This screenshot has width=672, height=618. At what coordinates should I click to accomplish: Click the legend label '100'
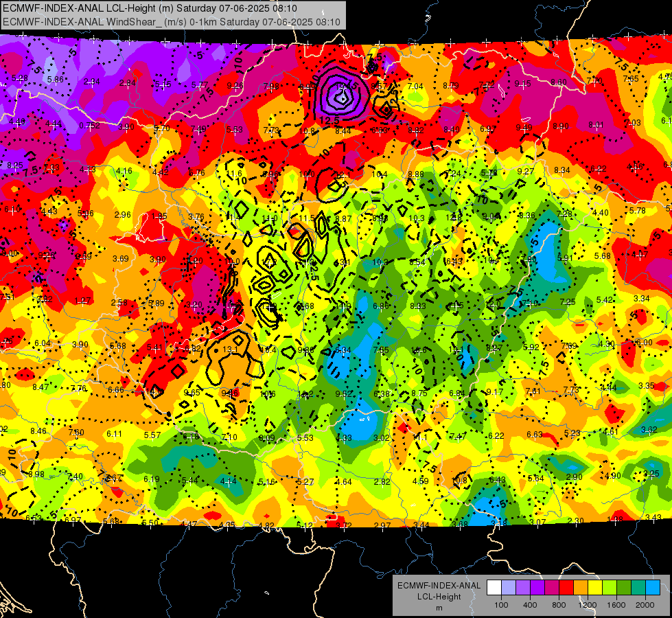[x=501, y=605]
